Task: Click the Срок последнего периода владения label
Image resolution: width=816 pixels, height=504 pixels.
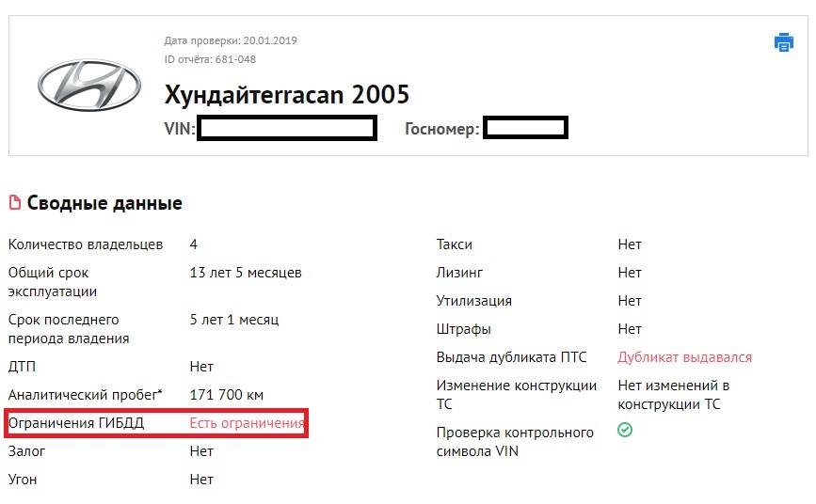Action: [69, 328]
